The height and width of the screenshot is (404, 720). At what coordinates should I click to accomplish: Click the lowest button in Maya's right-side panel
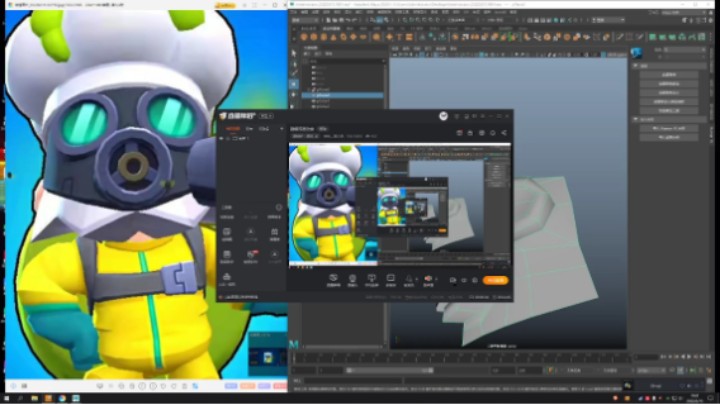(x=669, y=137)
